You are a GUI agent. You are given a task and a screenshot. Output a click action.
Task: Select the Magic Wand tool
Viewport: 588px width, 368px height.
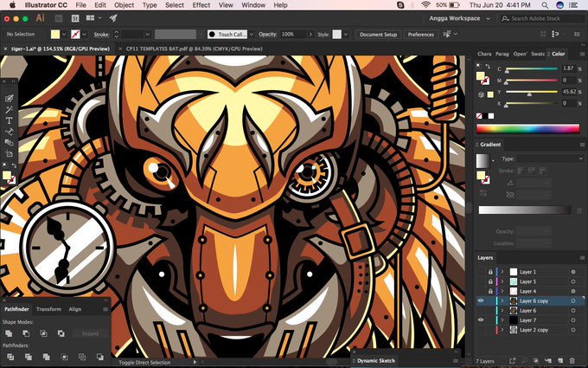coord(9,110)
